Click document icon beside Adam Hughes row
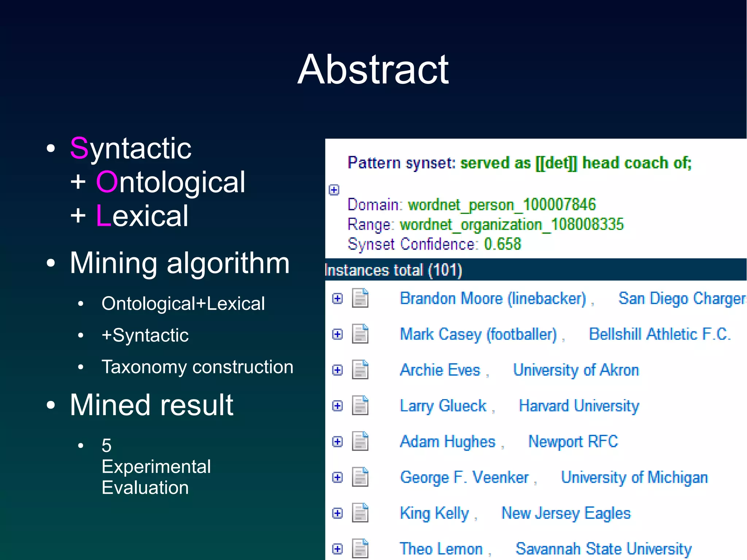This screenshot has height=560, width=747. click(x=360, y=441)
